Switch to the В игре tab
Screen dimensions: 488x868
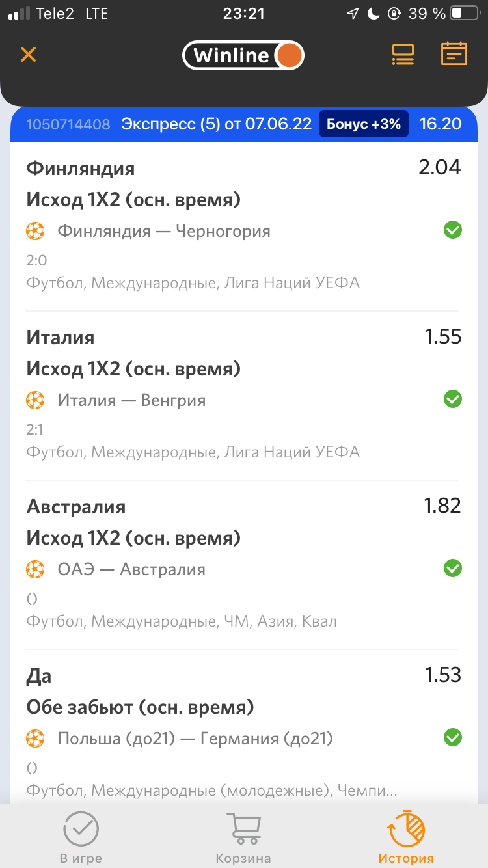click(x=81, y=837)
